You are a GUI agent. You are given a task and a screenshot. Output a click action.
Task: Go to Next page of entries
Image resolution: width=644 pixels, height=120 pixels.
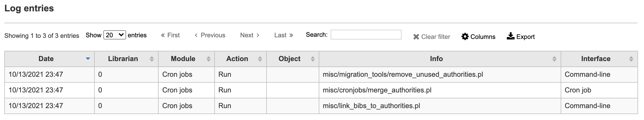tap(249, 35)
